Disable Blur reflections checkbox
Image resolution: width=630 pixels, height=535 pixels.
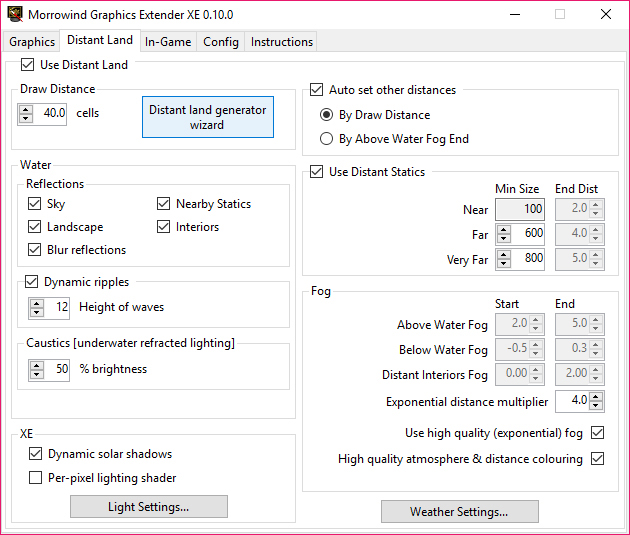click(35, 250)
